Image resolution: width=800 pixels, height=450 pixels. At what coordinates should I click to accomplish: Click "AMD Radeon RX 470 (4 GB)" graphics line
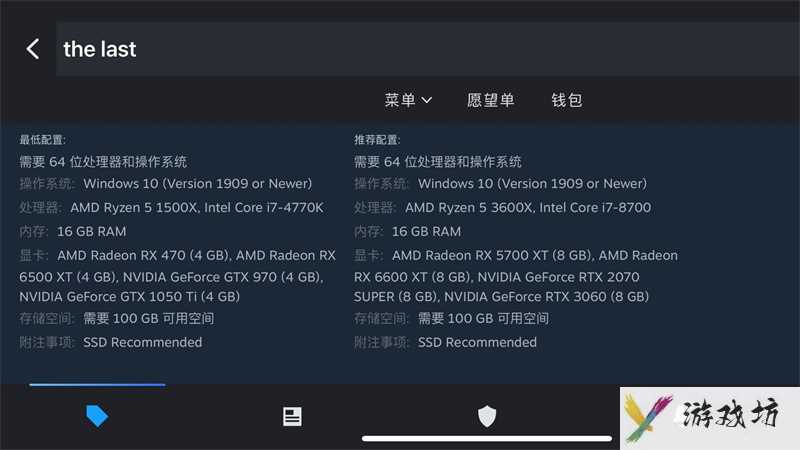[x=196, y=255]
